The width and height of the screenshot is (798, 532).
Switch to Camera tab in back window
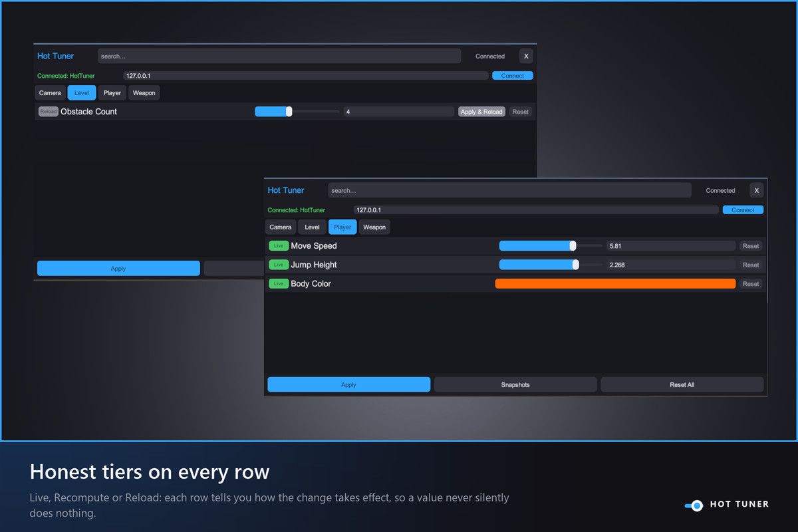[50, 93]
